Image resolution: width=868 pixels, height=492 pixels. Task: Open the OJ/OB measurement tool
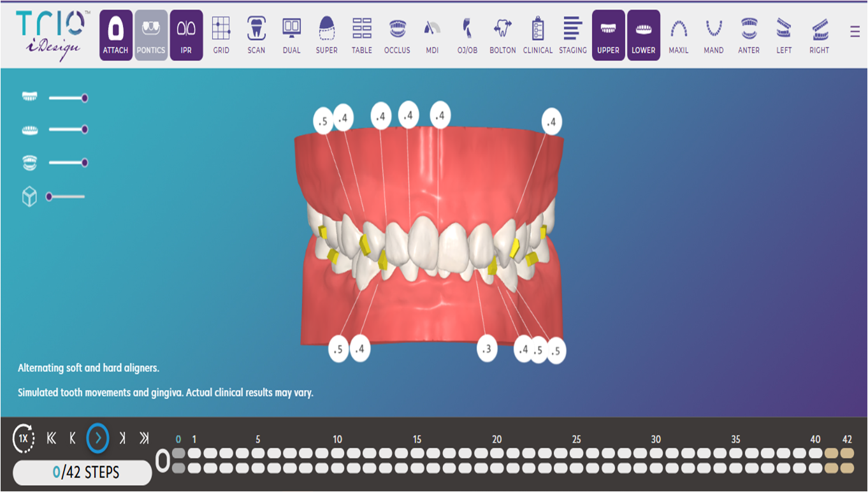(x=467, y=36)
